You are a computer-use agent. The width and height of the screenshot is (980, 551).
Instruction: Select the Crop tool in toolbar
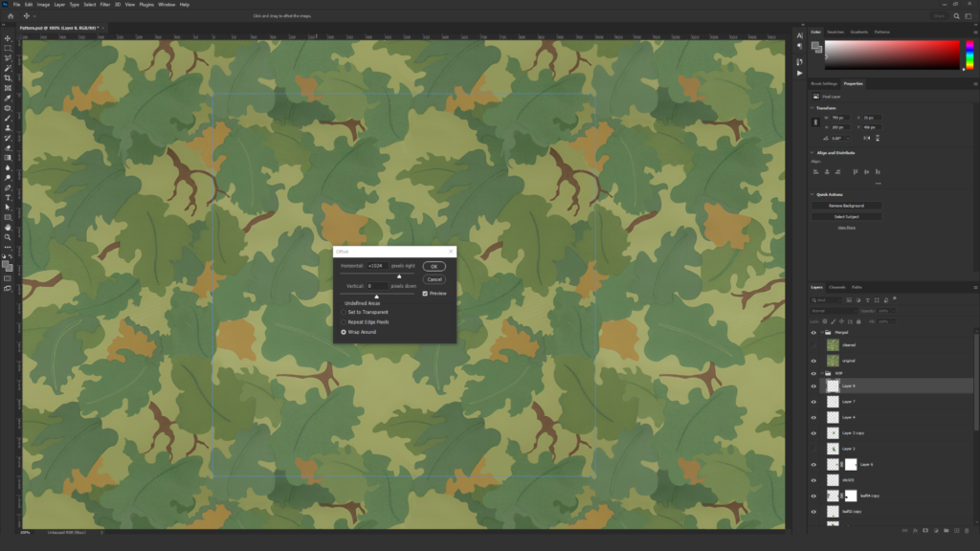[x=8, y=77]
